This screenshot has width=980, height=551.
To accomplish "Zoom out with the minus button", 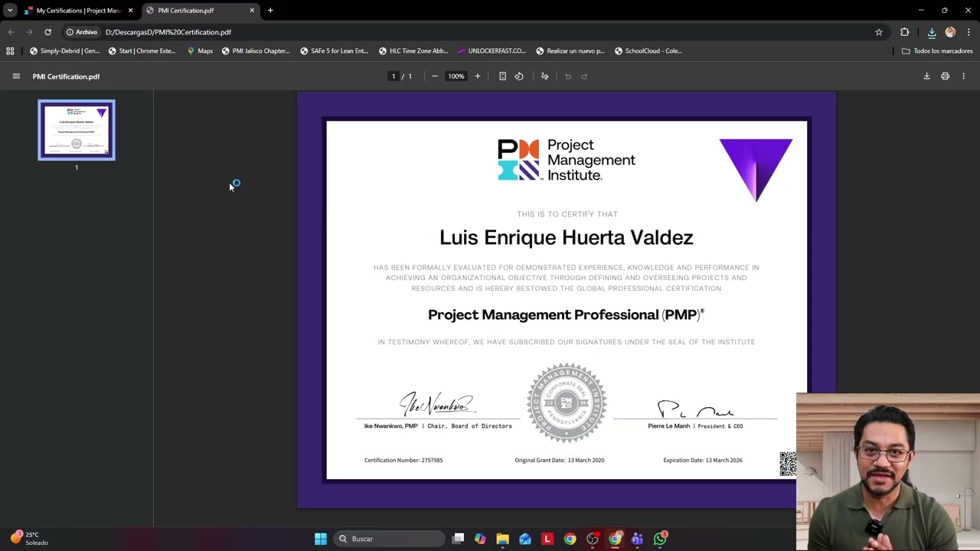I will tap(434, 77).
